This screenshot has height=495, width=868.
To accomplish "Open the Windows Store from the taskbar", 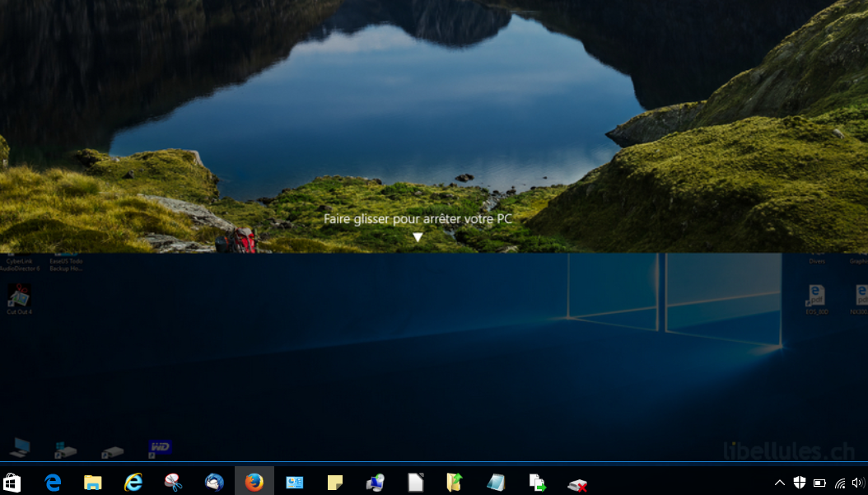I will 11,483.
